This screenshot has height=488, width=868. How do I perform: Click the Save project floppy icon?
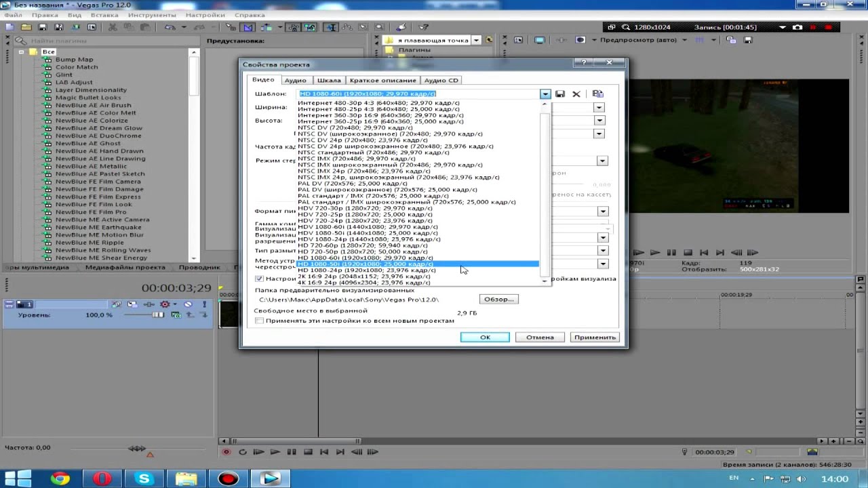[x=42, y=27]
